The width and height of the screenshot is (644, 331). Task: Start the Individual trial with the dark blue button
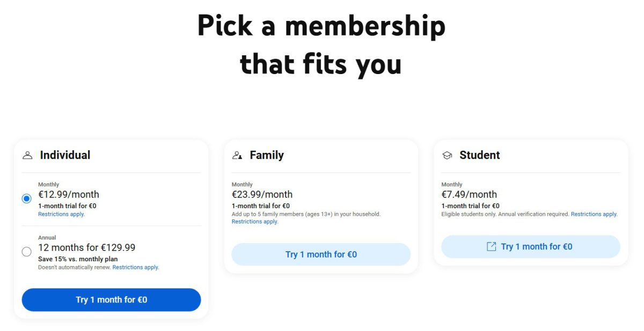pyautogui.click(x=111, y=300)
